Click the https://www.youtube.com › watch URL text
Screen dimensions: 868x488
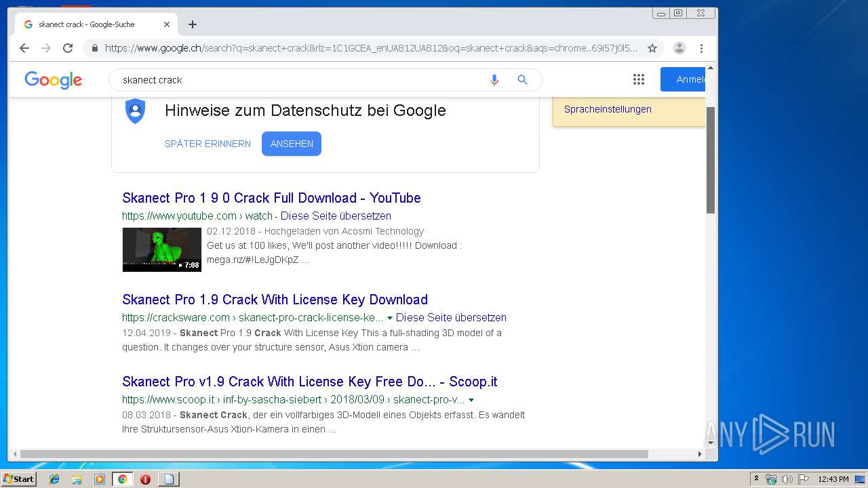197,216
